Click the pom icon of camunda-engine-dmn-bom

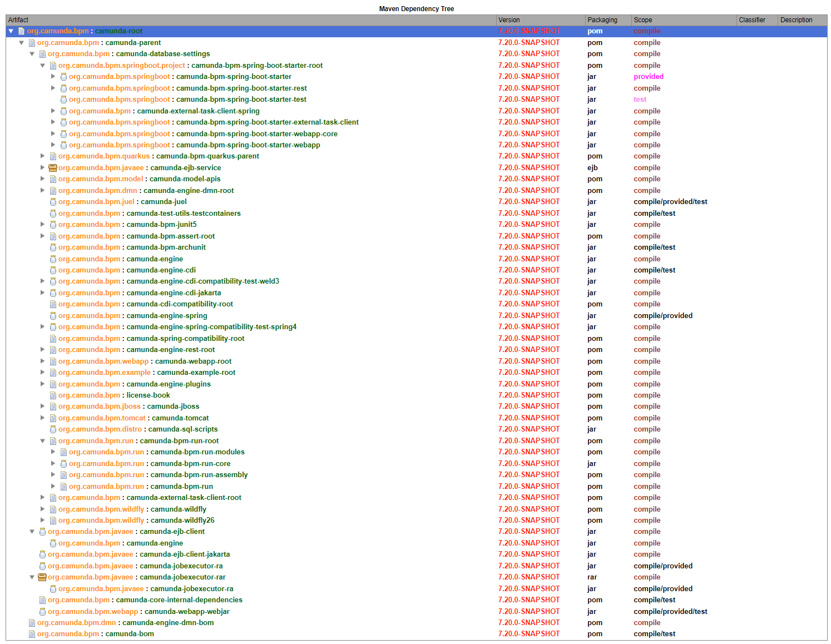tap(32, 623)
